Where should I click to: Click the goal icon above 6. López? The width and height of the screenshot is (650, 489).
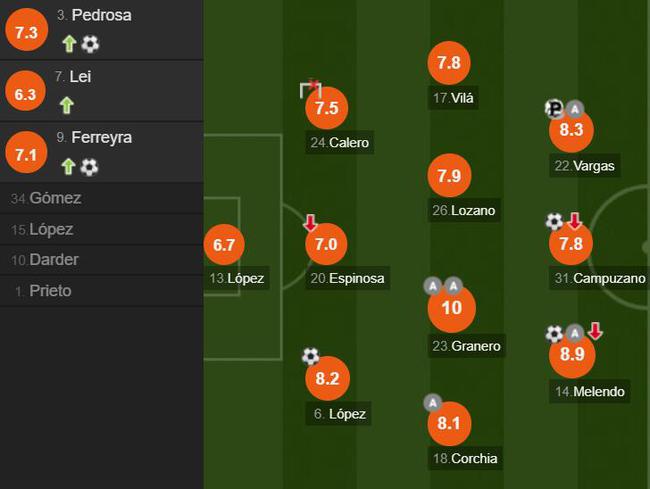(310, 356)
